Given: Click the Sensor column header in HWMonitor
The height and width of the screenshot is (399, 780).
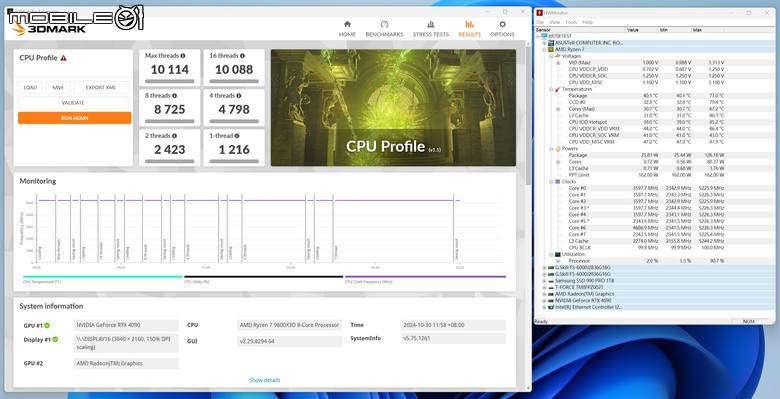Looking at the screenshot, I should coord(580,30).
